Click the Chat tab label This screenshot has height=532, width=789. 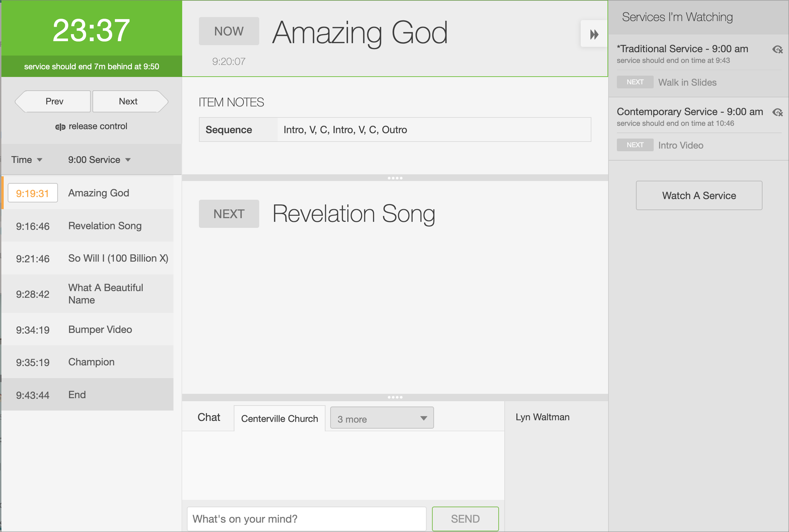[208, 417]
